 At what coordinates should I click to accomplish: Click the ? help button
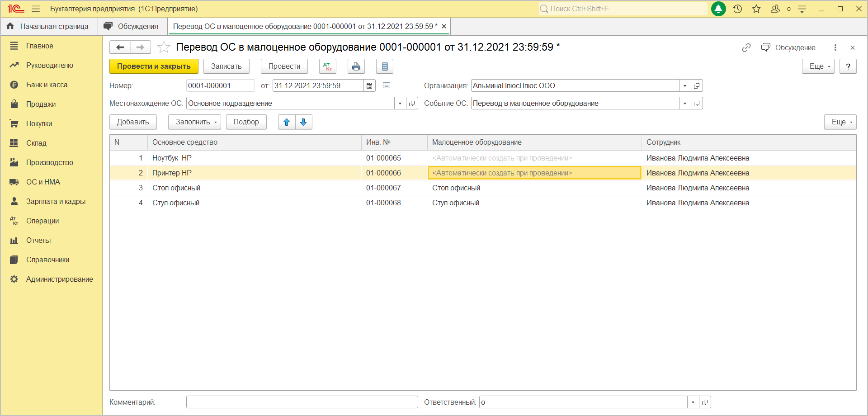click(x=848, y=66)
